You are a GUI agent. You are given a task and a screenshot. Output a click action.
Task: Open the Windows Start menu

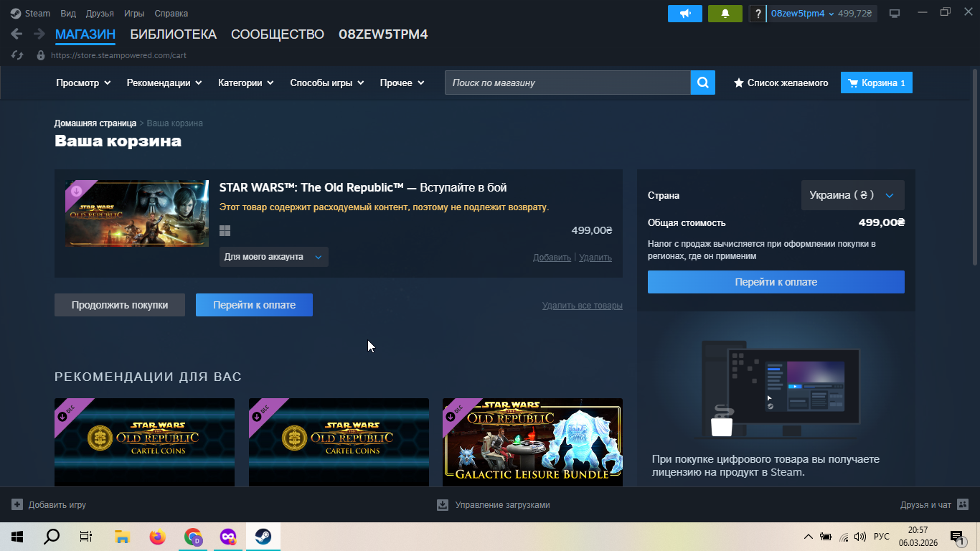17,537
